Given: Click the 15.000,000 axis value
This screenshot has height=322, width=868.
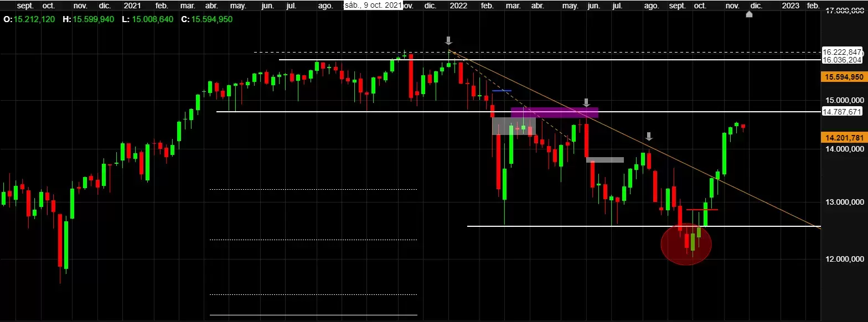Looking at the screenshot, I should point(844,100).
